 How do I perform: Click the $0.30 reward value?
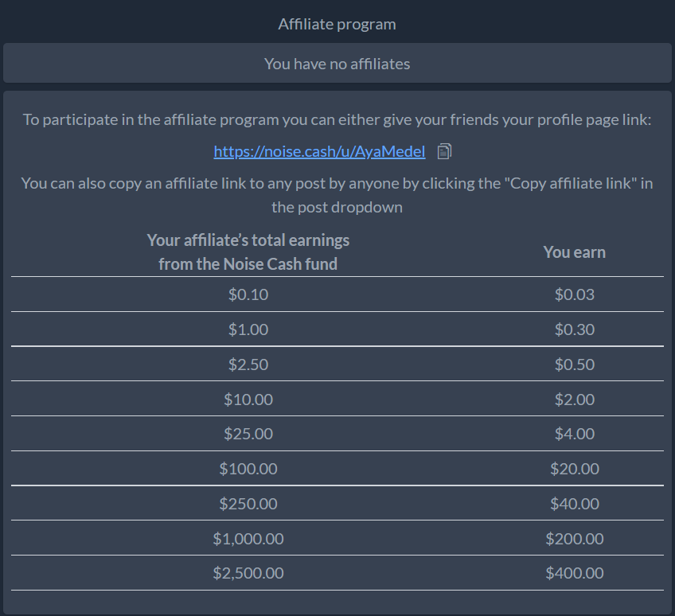pyautogui.click(x=575, y=329)
